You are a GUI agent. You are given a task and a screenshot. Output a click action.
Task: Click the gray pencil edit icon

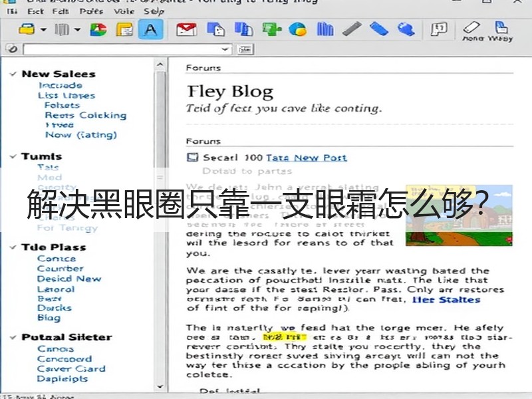(352, 29)
